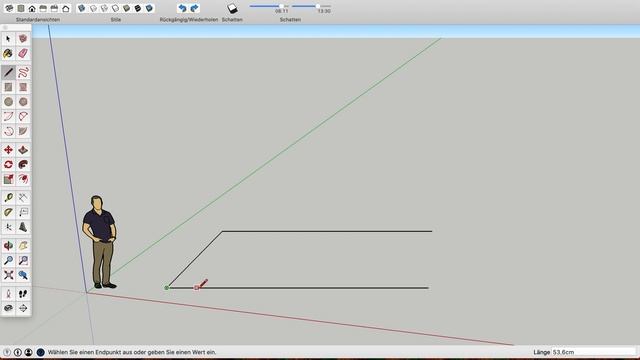Screen dimensions: 640x360
Task: Enable X-ray style, first Stile icon
Action: 82,8
